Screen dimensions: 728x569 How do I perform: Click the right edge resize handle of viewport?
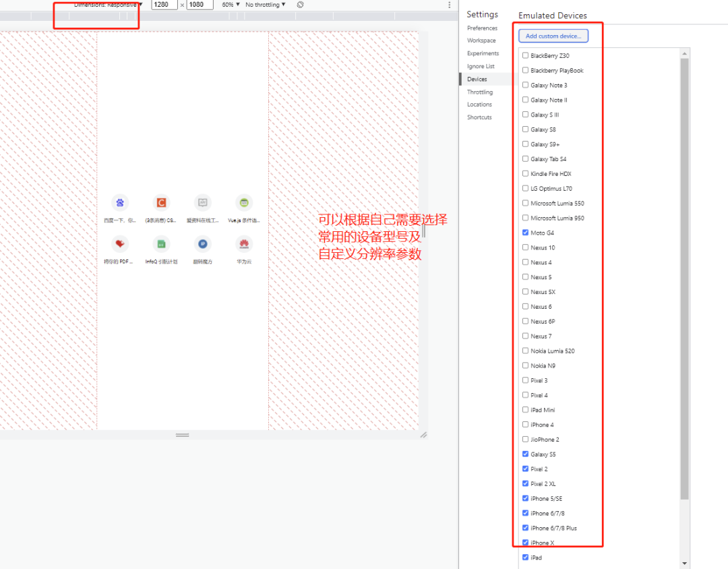(423, 231)
